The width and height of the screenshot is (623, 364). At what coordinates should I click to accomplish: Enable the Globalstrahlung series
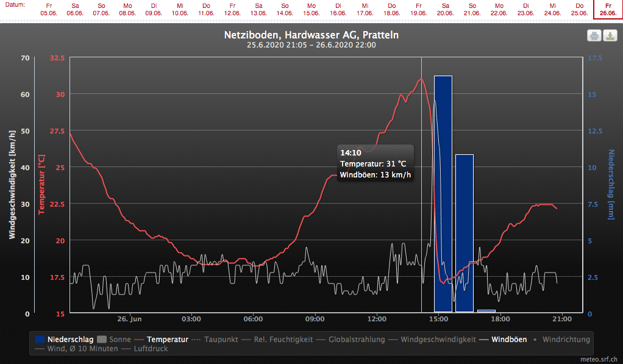pyautogui.click(x=351, y=340)
